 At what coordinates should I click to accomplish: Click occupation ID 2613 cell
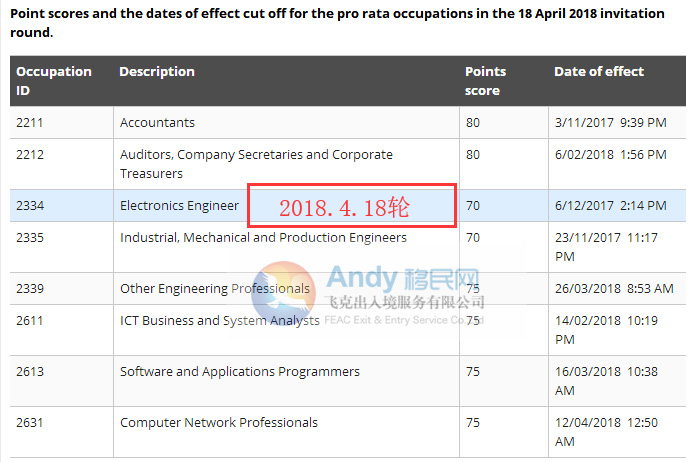point(30,372)
